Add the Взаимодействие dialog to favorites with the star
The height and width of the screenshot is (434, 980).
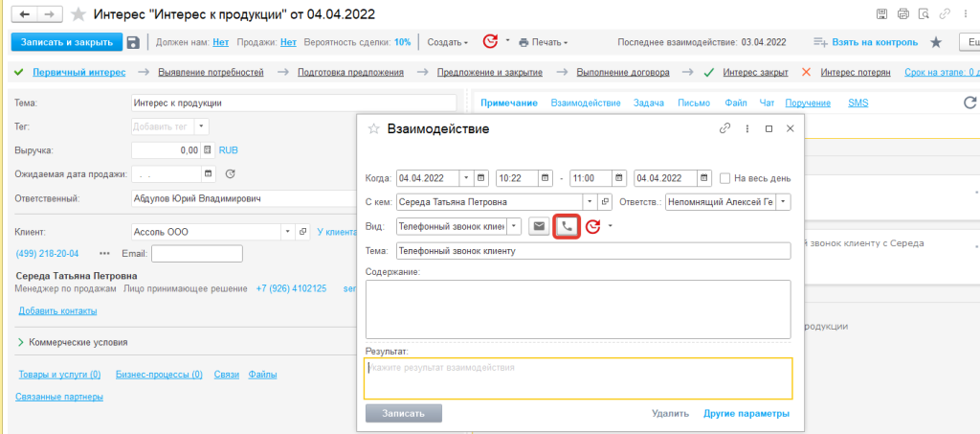[x=374, y=128]
